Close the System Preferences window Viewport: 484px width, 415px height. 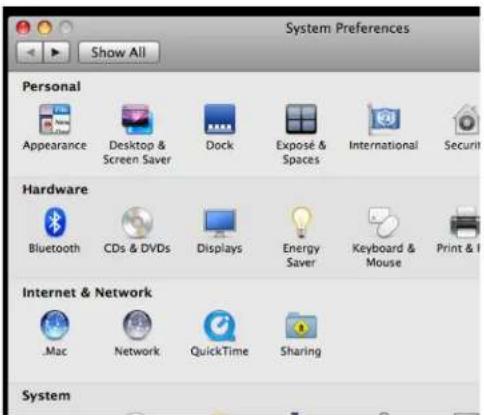[x=23, y=27]
